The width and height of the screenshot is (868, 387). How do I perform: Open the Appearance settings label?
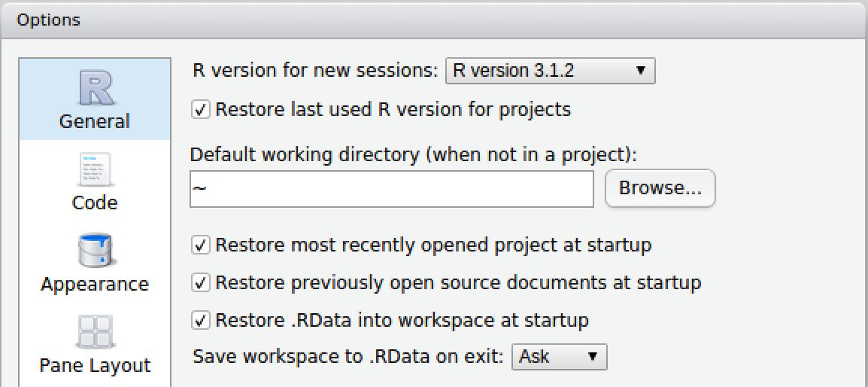(95, 284)
